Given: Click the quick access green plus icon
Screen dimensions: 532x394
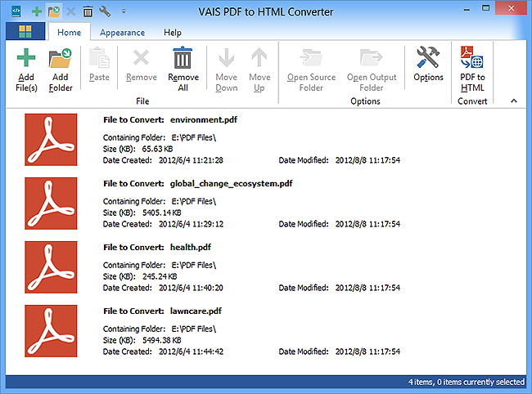Looking at the screenshot, I should 37,12.
